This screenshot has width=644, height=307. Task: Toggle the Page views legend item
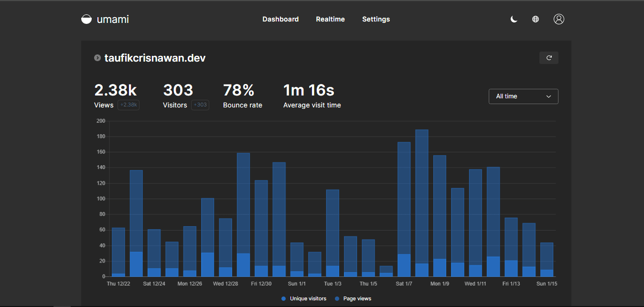[x=357, y=298]
